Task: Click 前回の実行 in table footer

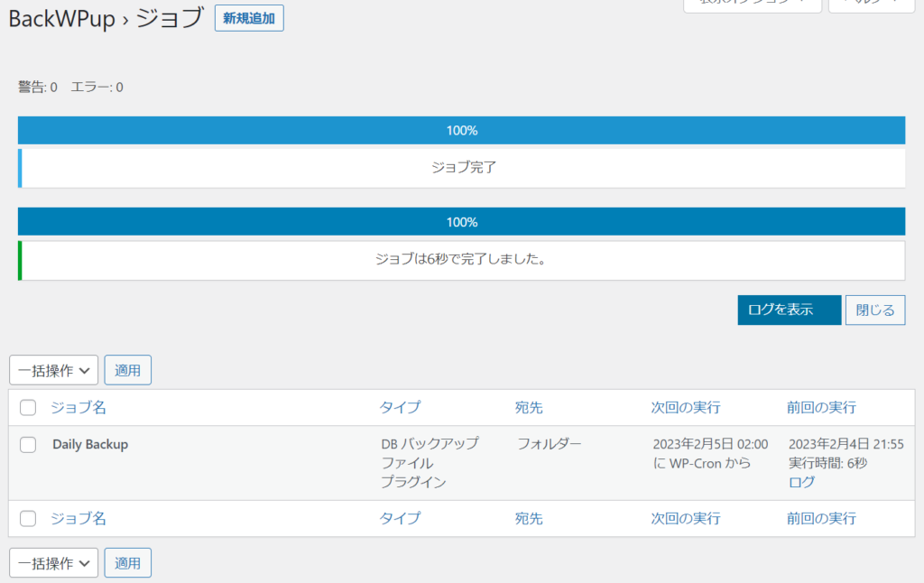Action: pos(821,519)
